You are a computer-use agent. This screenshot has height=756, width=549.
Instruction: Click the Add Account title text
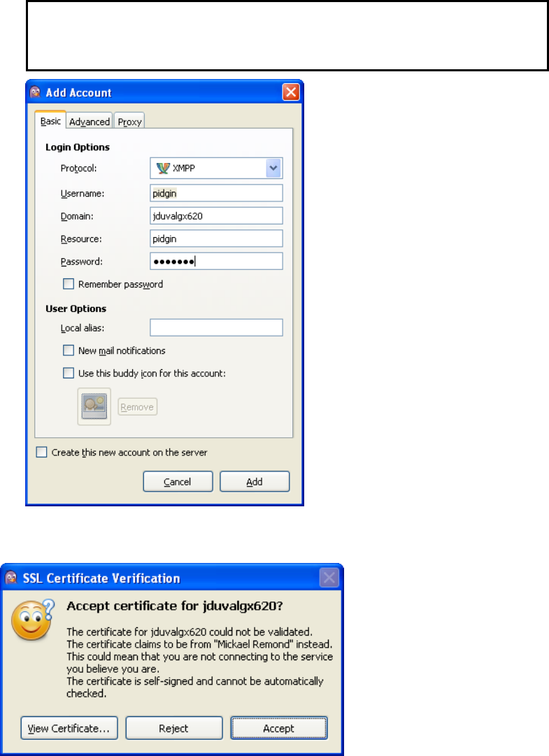pos(78,92)
